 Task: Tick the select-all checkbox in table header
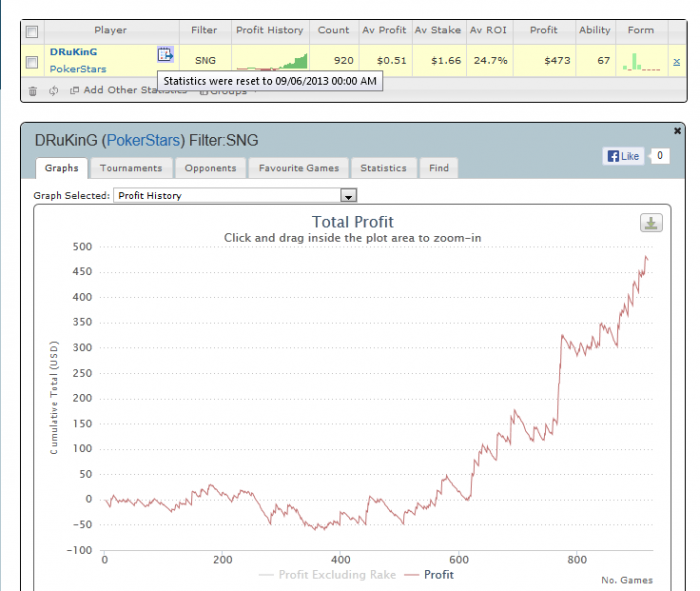coord(32,31)
